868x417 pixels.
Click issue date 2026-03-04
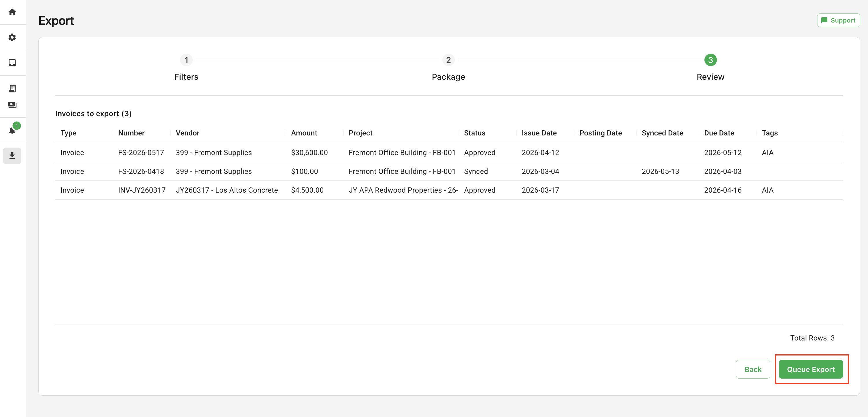coord(540,172)
